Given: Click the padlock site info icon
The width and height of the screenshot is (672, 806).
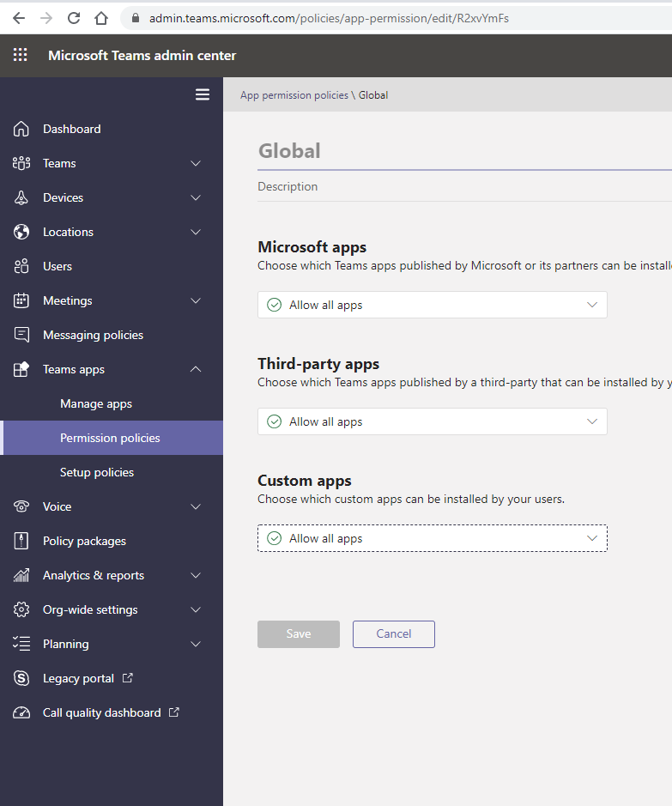Looking at the screenshot, I should (x=136, y=18).
